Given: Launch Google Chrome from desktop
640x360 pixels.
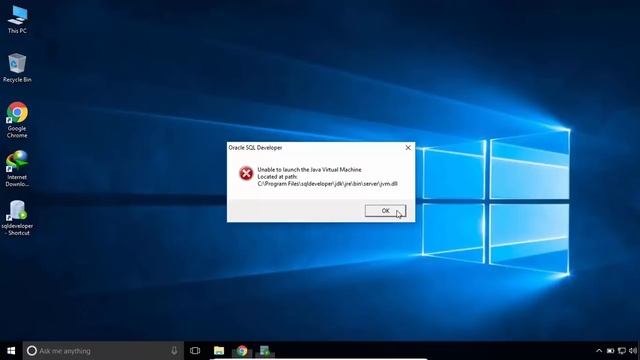Looking at the screenshot, I should click(x=17, y=120).
